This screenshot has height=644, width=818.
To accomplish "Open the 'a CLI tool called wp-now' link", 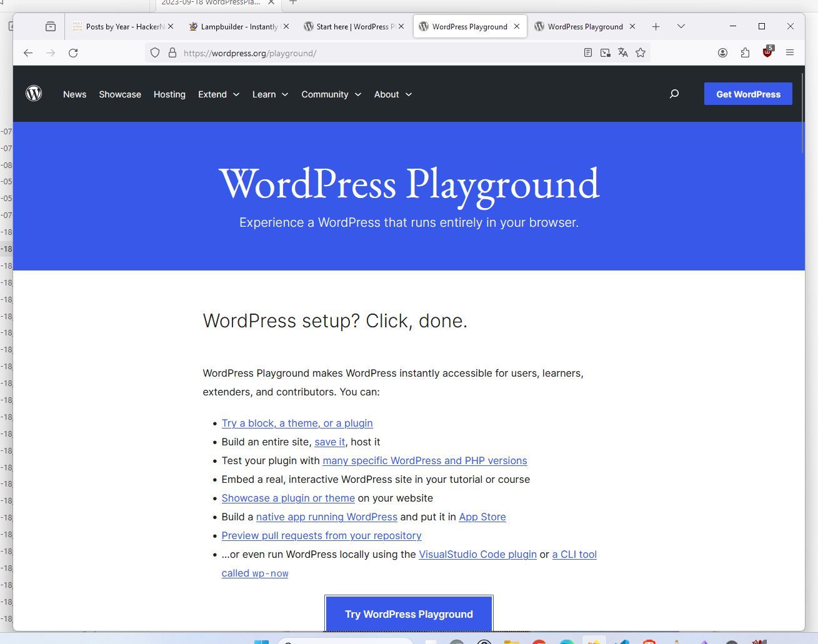I will [x=574, y=554].
